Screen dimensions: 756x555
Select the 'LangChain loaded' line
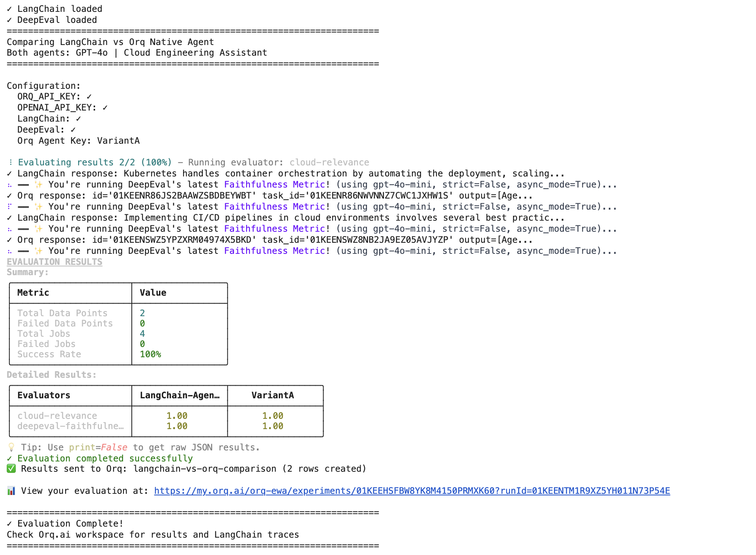[x=54, y=9]
